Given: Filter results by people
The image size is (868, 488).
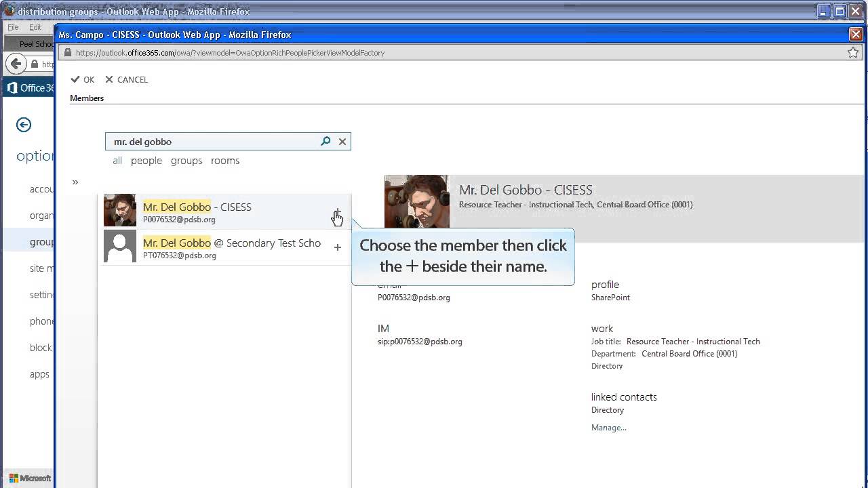Looking at the screenshot, I should pos(146,161).
